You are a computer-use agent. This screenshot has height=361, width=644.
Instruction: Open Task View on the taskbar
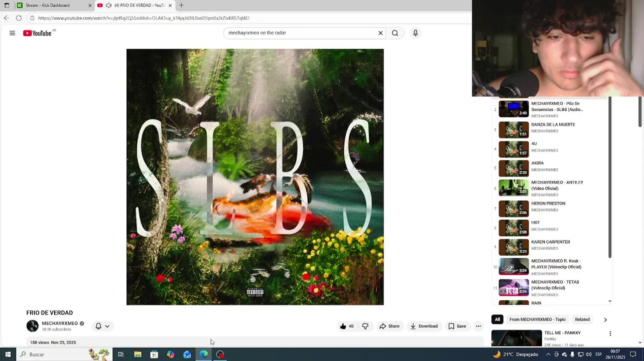(x=120, y=354)
